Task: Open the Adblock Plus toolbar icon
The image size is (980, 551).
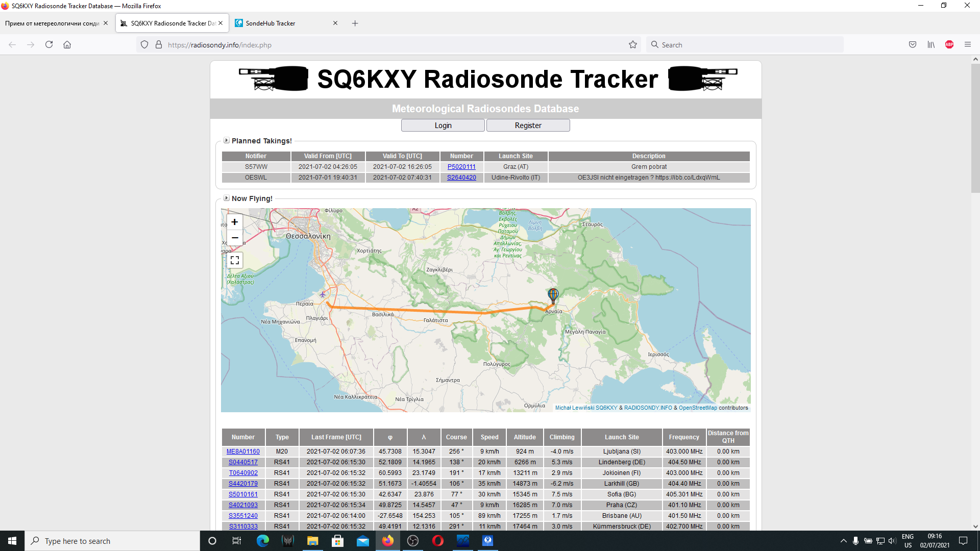Action: pyautogui.click(x=949, y=44)
